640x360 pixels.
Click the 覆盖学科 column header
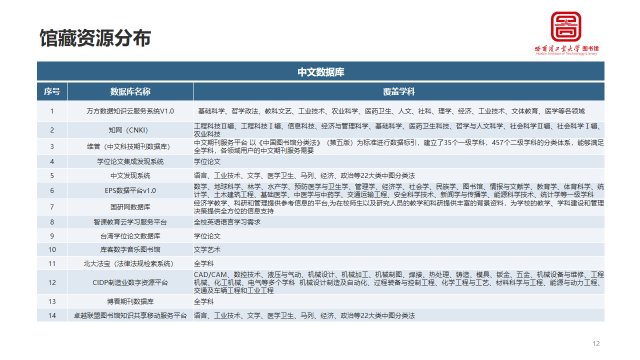pos(399,91)
